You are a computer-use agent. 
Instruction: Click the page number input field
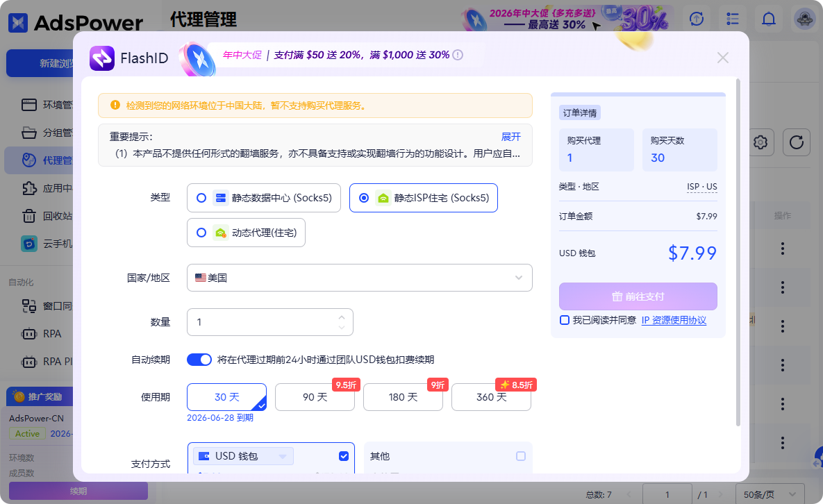tap(667, 494)
